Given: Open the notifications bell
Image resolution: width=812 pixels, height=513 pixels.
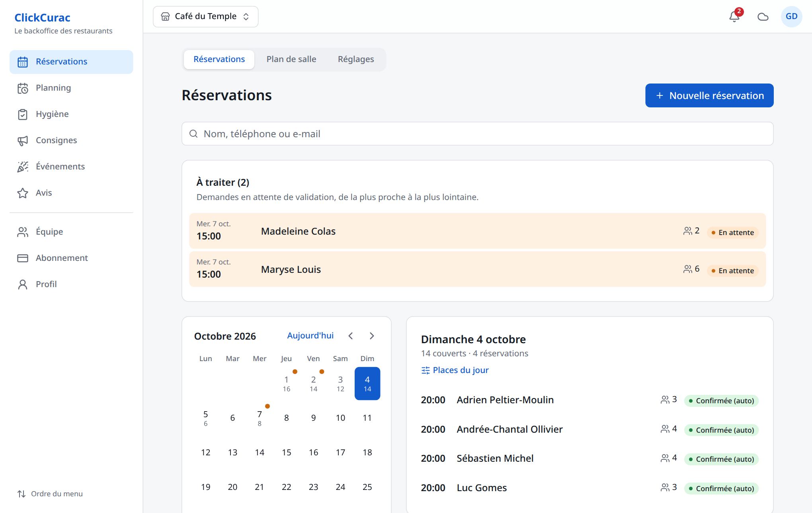Looking at the screenshot, I should pyautogui.click(x=734, y=17).
